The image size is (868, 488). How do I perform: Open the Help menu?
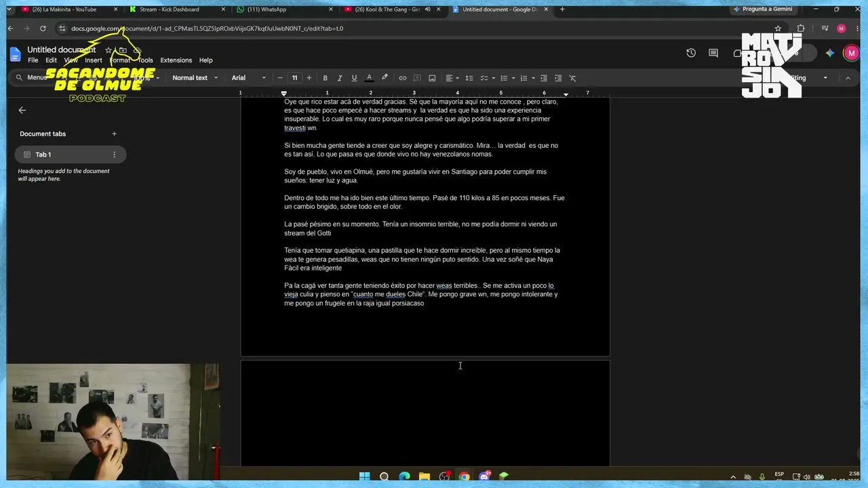pyautogui.click(x=205, y=60)
